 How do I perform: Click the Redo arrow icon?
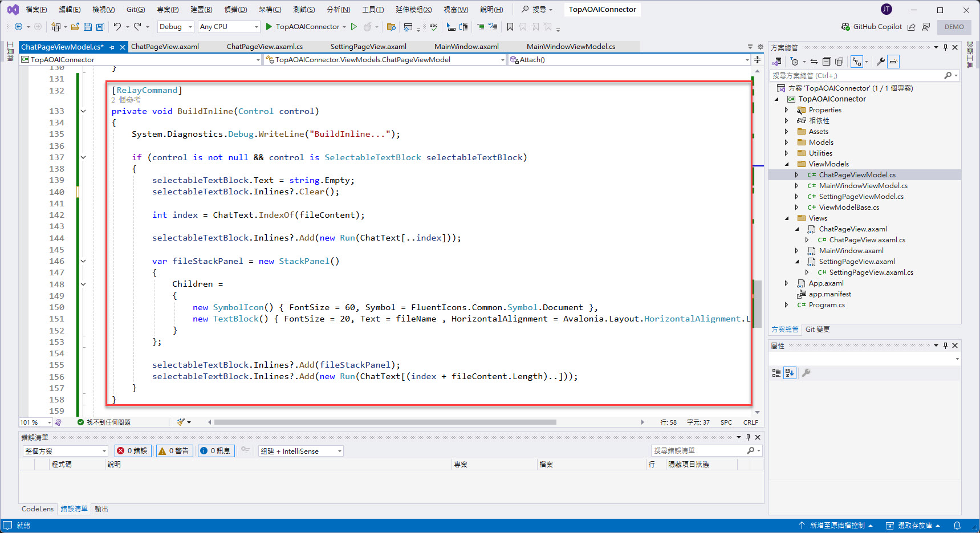pos(137,27)
